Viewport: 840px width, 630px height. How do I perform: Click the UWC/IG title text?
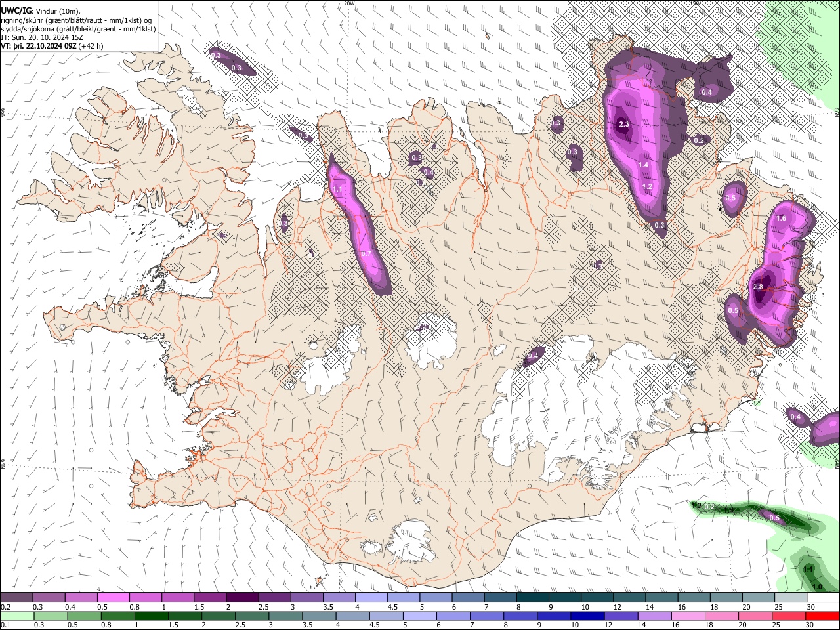(x=16, y=11)
